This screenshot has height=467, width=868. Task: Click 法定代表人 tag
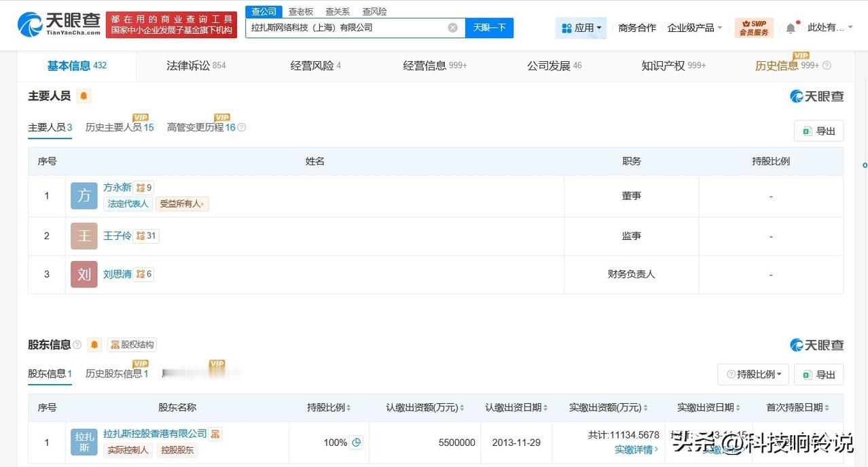tap(128, 203)
